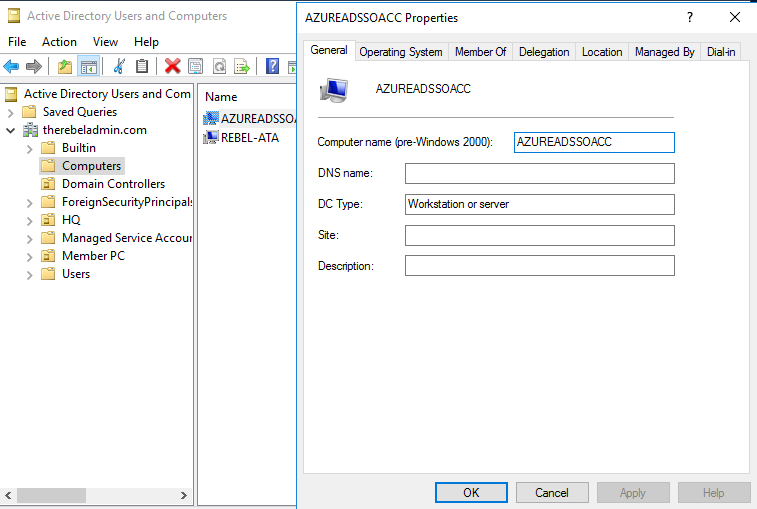Click the blue Back arrow in toolbar
Viewport: 757px width, 509px height.
click(x=11, y=66)
